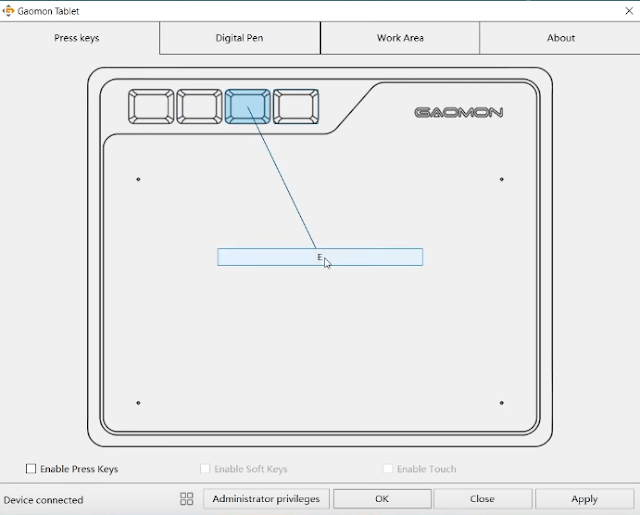Select the first press key on tablet diagram
Screen dimensions: 640x515
[x=151, y=107]
